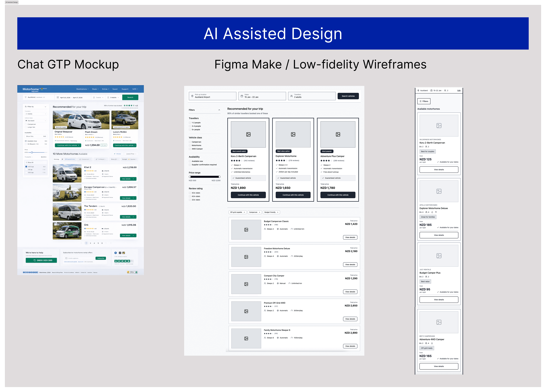Select the Saved item in navigation

point(115,89)
